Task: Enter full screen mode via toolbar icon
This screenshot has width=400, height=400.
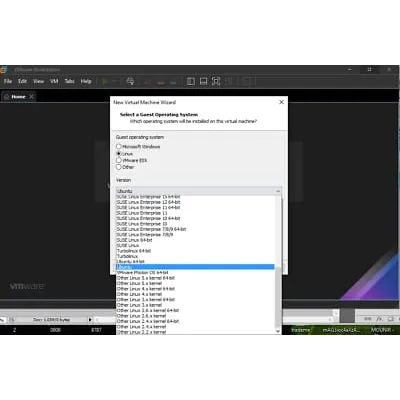Action: [216, 81]
